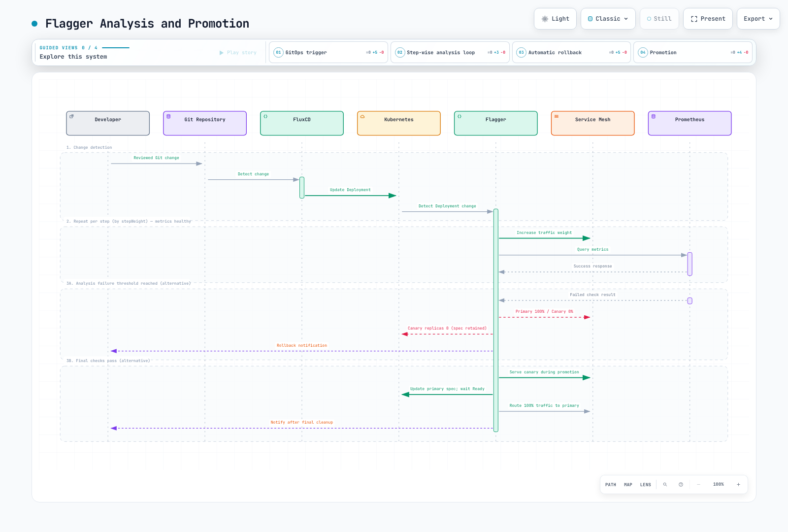Click the Developer box icon

[71, 117]
